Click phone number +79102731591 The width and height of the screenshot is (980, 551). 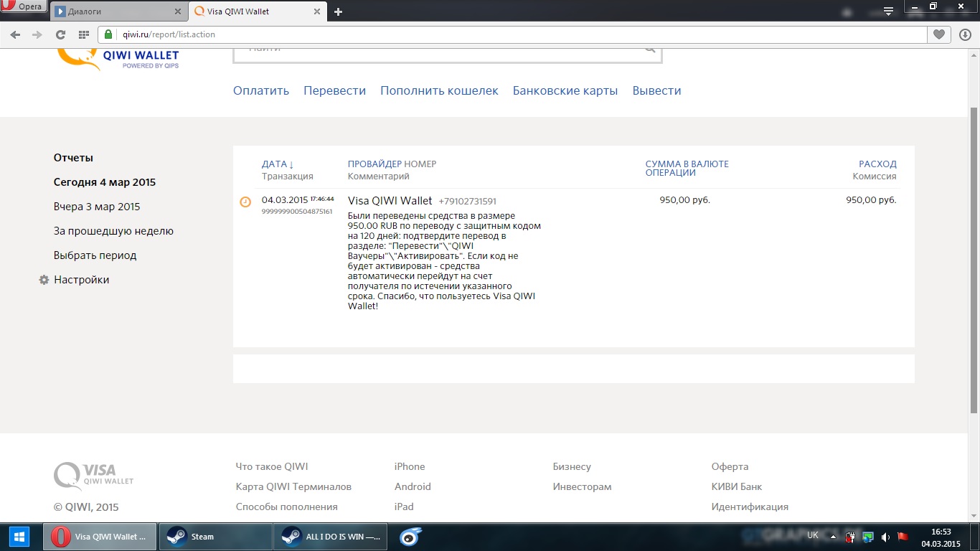pyautogui.click(x=467, y=202)
